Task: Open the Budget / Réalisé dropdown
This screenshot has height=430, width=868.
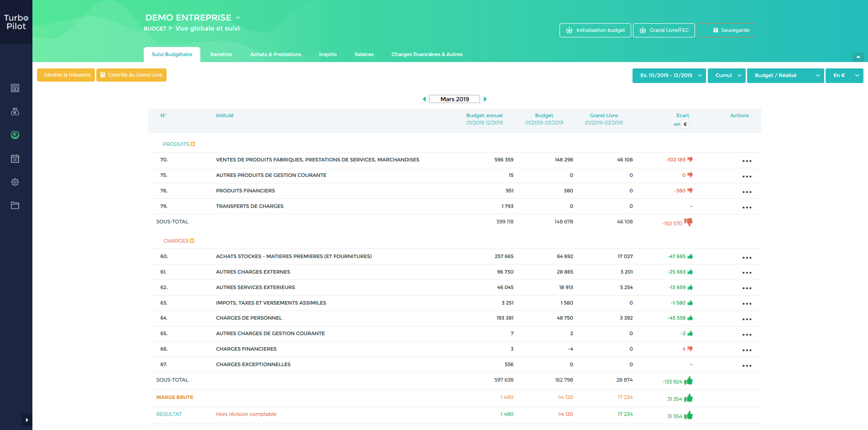Action: 785,75
